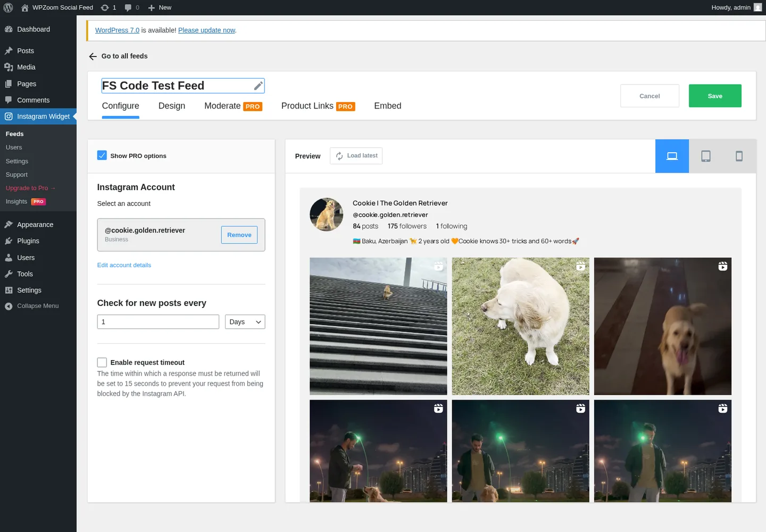Click Edit account details link
The width and height of the screenshot is (766, 532).
(124, 265)
